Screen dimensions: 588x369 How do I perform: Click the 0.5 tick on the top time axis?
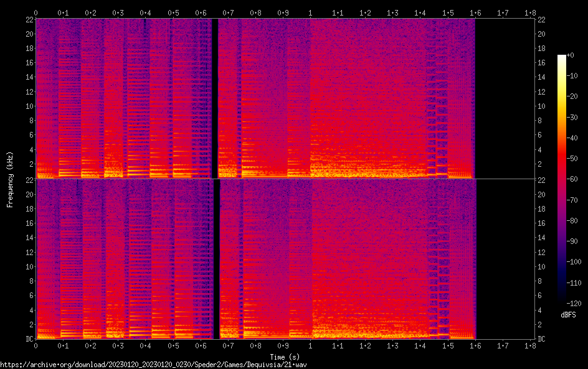(173, 12)
